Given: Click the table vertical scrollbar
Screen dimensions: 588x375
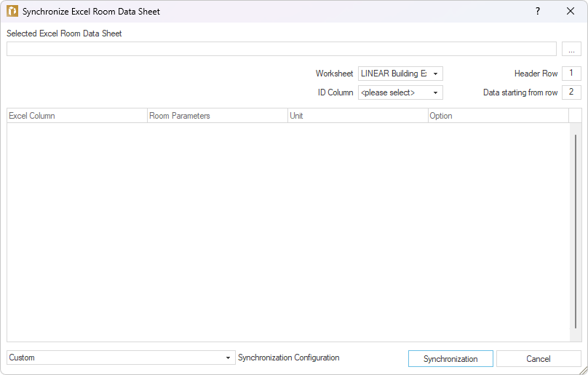Looking at the screenshot, I should (576, 232).
